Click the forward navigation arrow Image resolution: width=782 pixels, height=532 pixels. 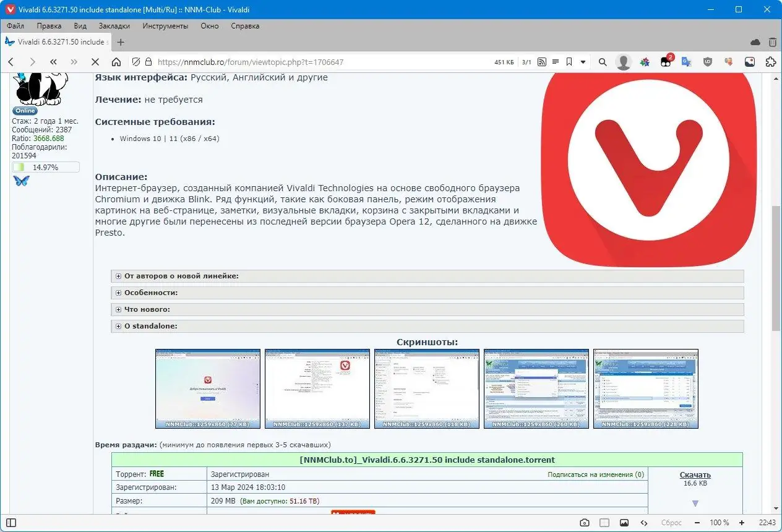point(32,62)
